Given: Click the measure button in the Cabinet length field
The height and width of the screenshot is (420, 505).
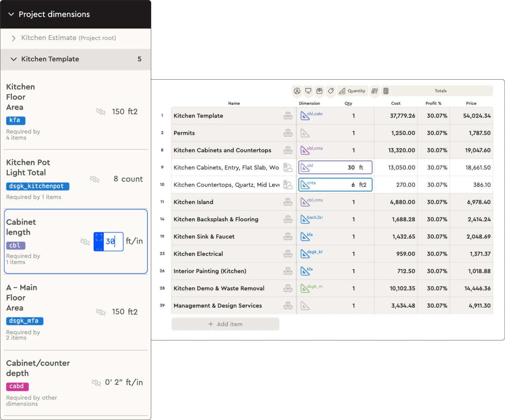Looking at the screenshot, I should (99, 242).
